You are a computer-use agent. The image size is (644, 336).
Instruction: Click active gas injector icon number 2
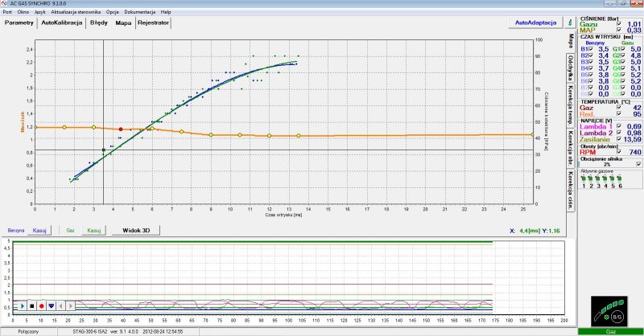[x=591, y=178]
